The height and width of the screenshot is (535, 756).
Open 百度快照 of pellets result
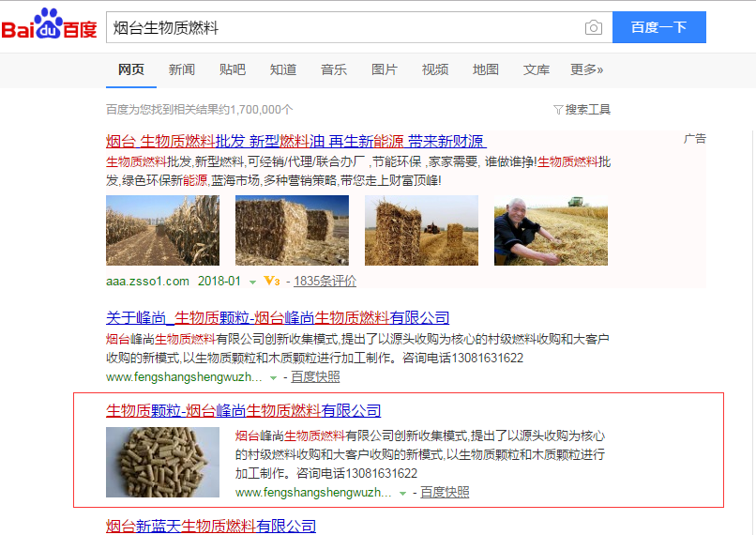(x=445, y=493)
